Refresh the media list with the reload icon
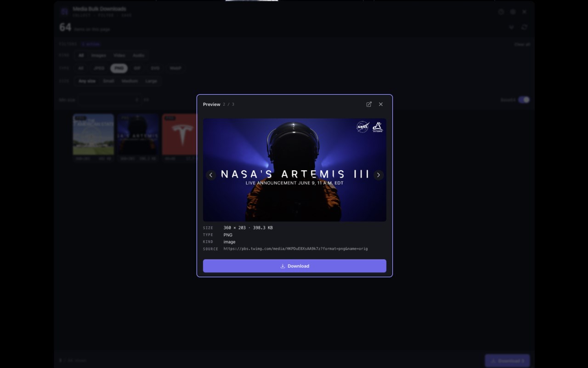This screenshot has height=368, width=588. pos(524,27)
